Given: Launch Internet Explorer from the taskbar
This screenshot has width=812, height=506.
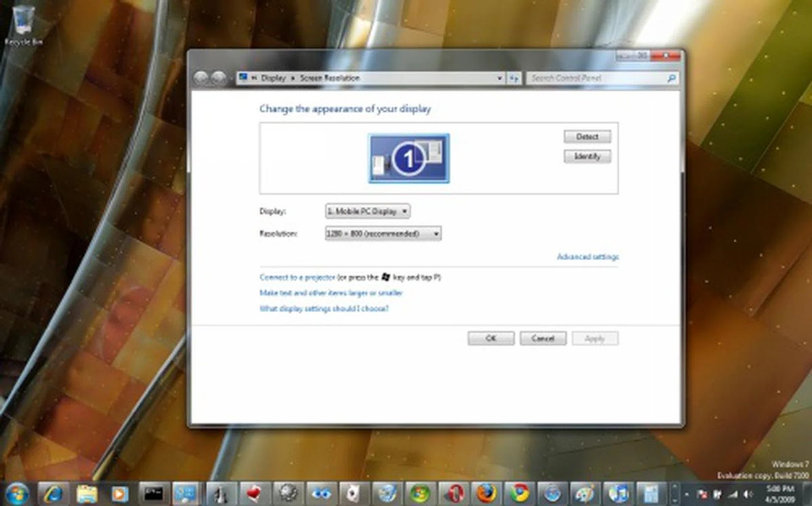Looking at the screenshot, I should tap(54, 493).
